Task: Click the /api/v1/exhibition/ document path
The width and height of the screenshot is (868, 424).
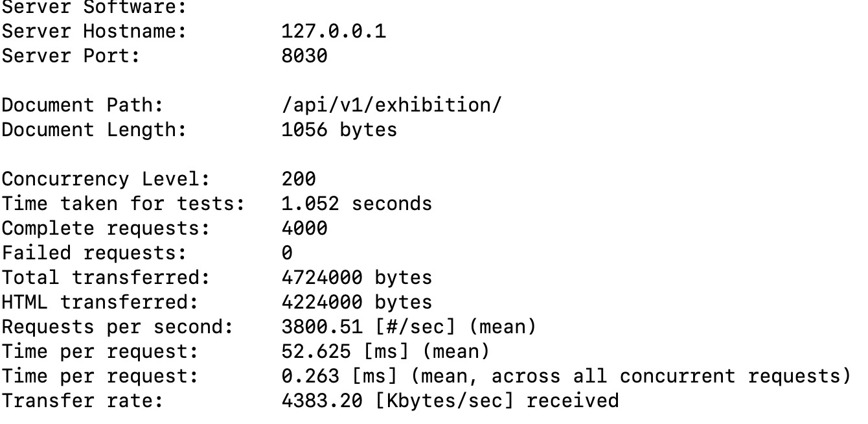Action: tap(391, 105)
